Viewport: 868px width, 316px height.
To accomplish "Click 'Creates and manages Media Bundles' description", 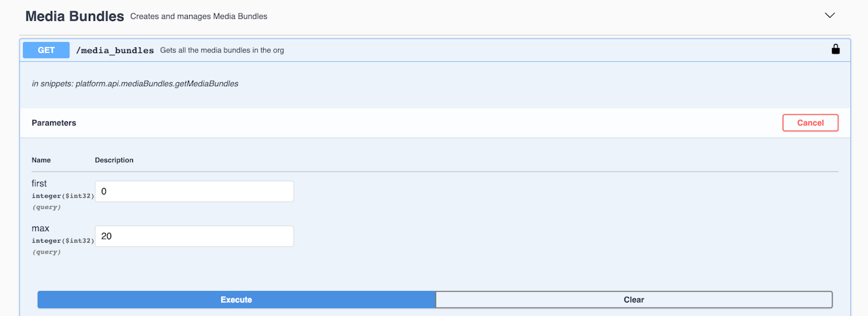I will [199, 16].
